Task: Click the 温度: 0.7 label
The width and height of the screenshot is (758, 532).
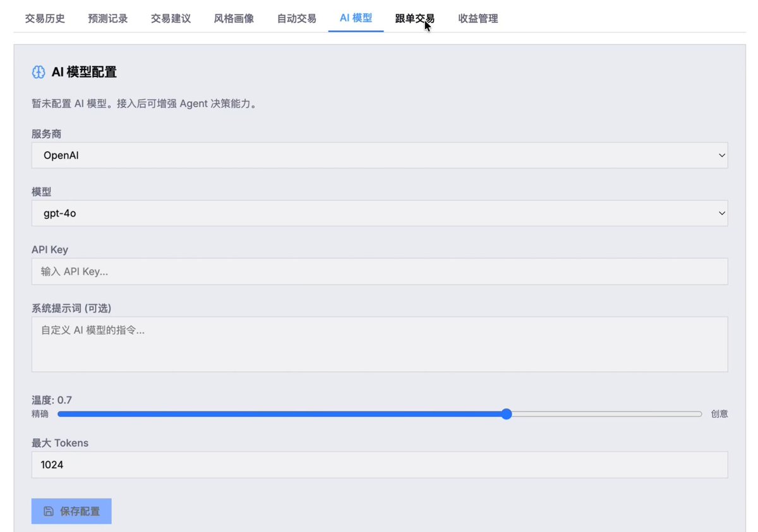Action: pos(52,400)
